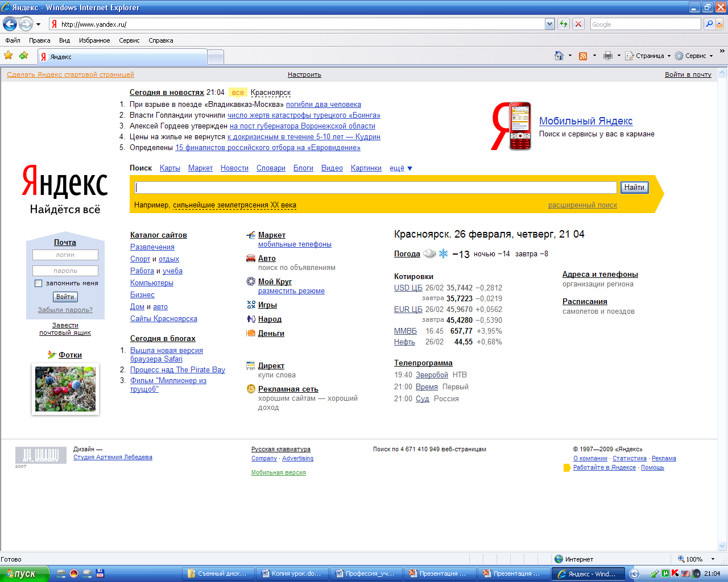Click the Народ icon
Screen dimensions: 728x582
click(251, 319)
